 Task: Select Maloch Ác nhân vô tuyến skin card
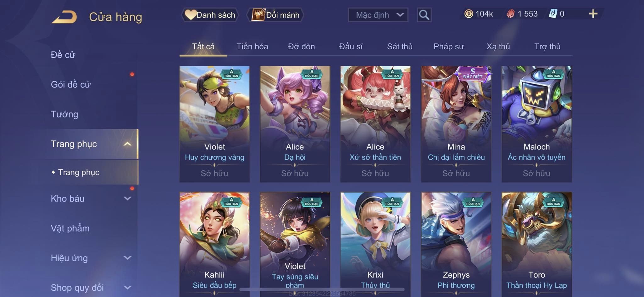click(x=536, y=124)
